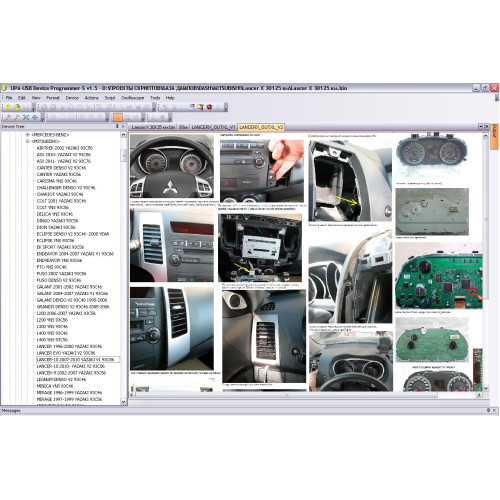Expand the MERCEDES-BENZ tree node
The image size is (500, 500).
pos(27,135)
